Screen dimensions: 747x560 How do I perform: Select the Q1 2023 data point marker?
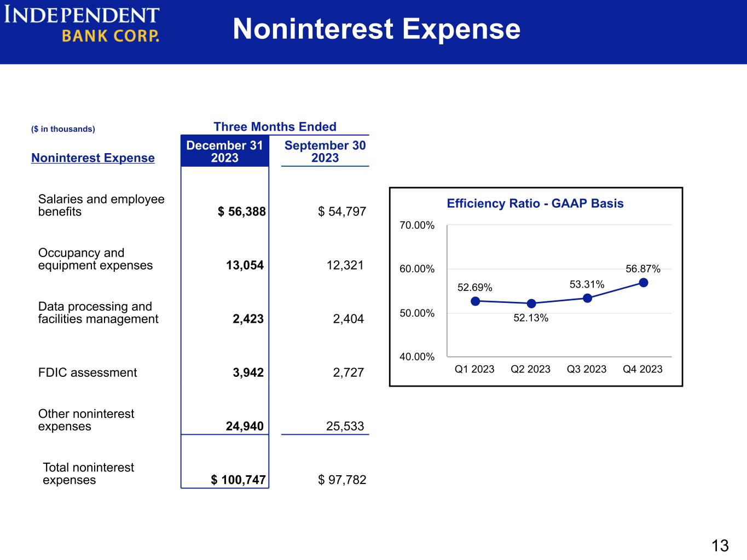(x=475, y=301)
